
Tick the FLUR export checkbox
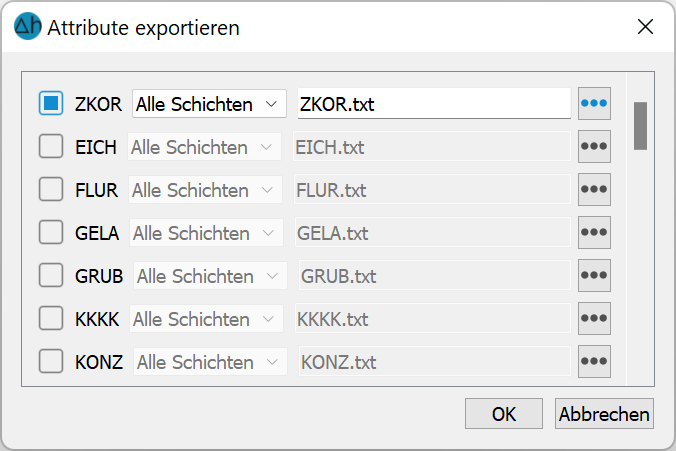click(51, 189)
